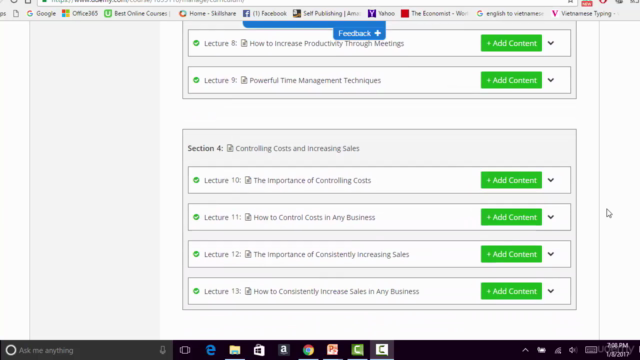Click the green check icon of Lecture 12
Image resolution: width=640 pixels, height=360 pixels.
[196, 254]
